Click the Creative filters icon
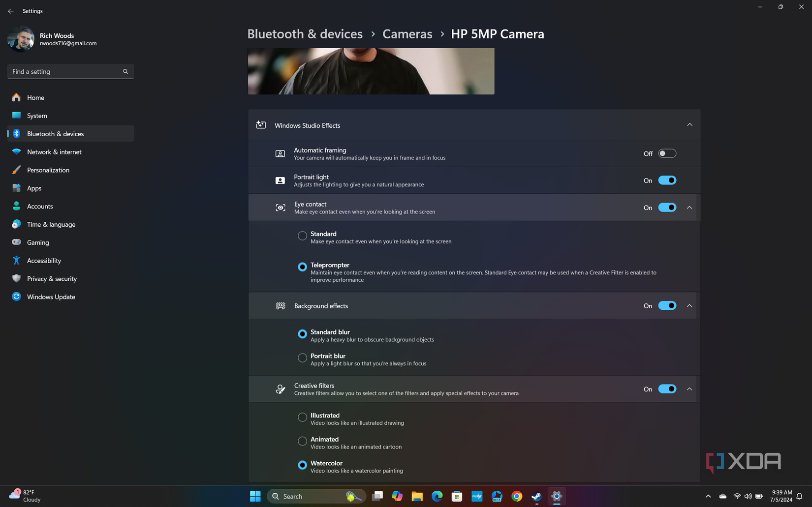Screen dimensions: 812x507 (280, 388)
